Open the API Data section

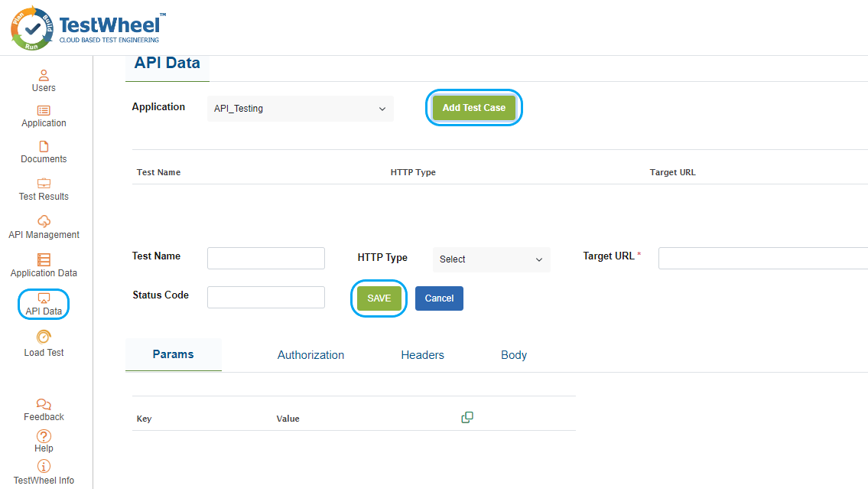43,304
